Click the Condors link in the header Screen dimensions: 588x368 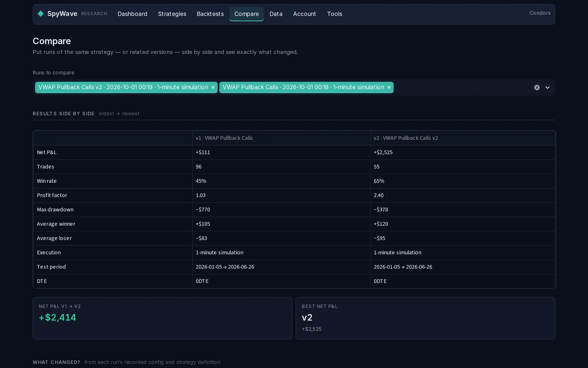540,13
